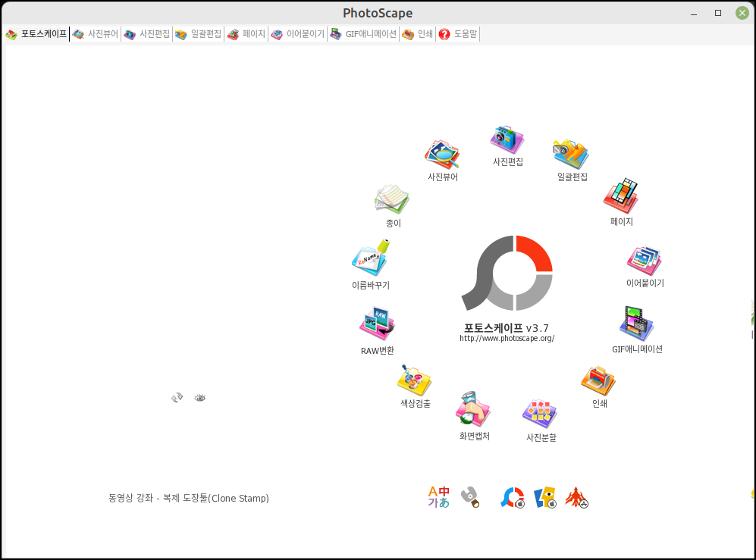The image size is (756, 560).
Task: Open 이어붙이기 icon in the circular menu
Action: pos(645,261)
